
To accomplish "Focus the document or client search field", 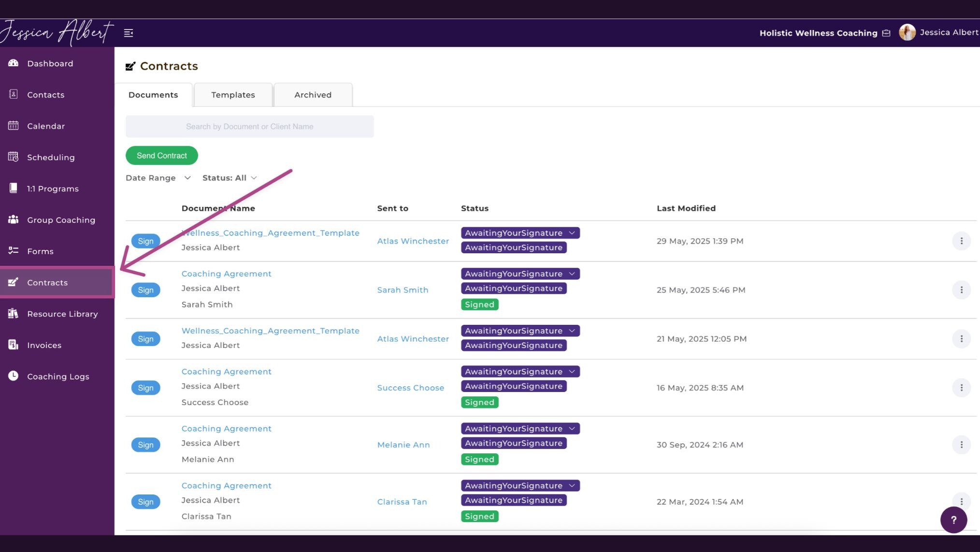I will pyautogui.click(x=249, y=126).
